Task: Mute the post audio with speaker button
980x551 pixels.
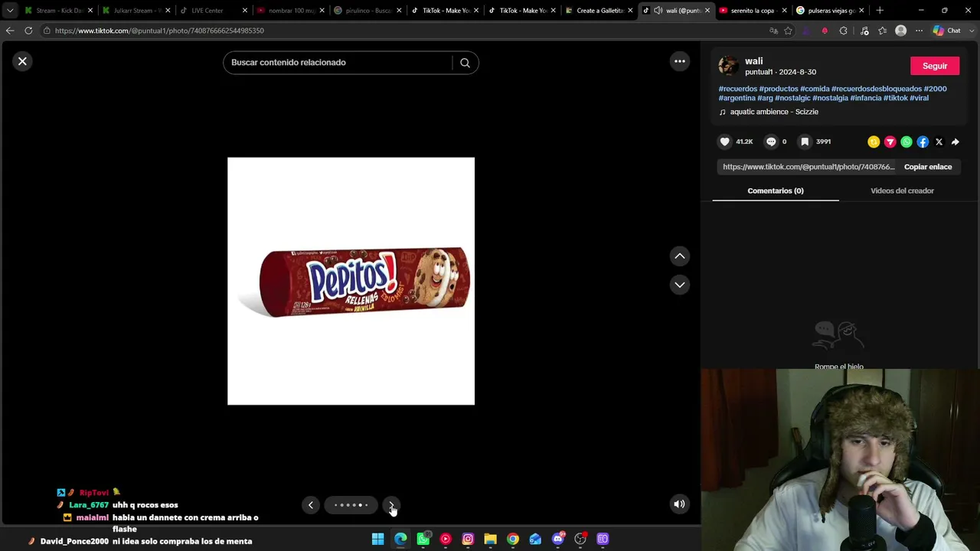Action: pyautogui.click(x=679, y=504)
